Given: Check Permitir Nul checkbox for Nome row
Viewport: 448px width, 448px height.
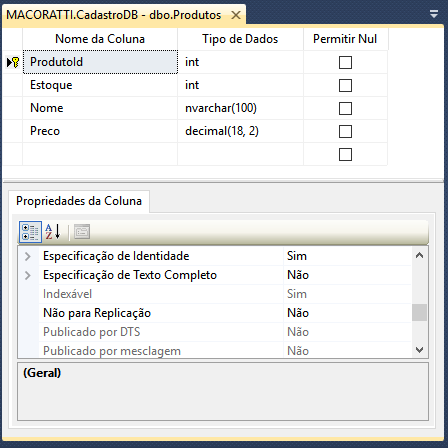Looking at the screenshot, I should pyautogui.click(x=345, y=108).
